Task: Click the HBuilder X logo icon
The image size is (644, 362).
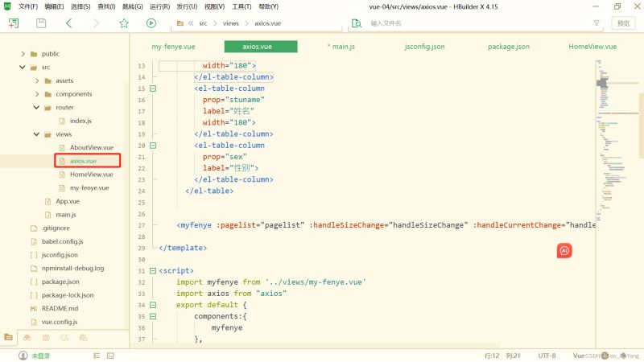Action: tap(7, 6)
